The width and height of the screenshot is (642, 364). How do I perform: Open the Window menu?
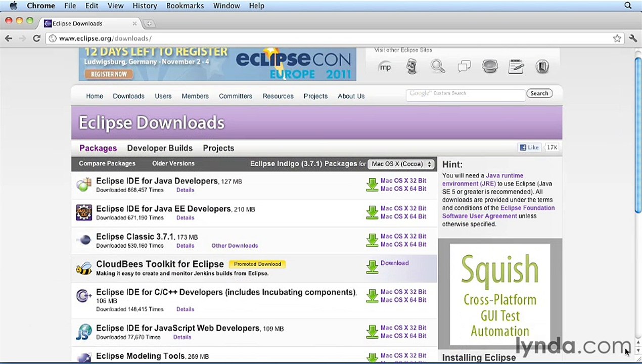pos(226,6)
